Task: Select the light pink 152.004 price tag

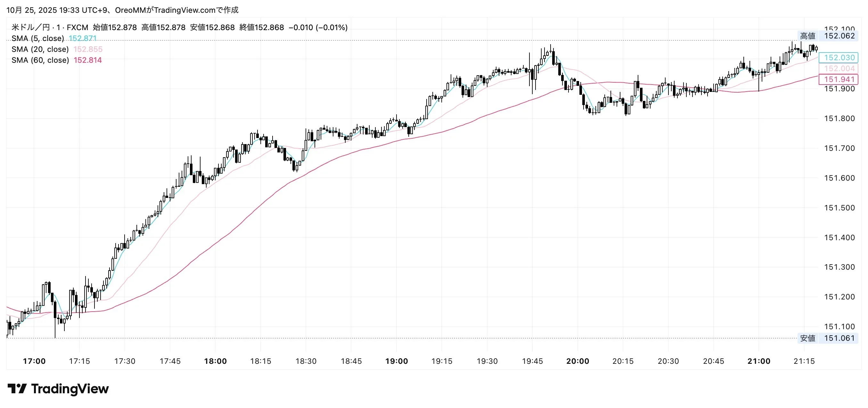Action: point(839,69)
